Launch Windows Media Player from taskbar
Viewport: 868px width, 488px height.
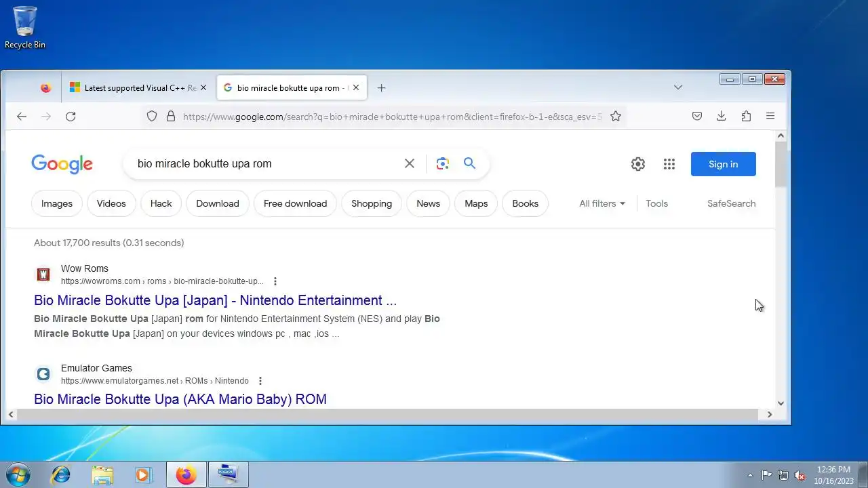[x=143, y=474]
